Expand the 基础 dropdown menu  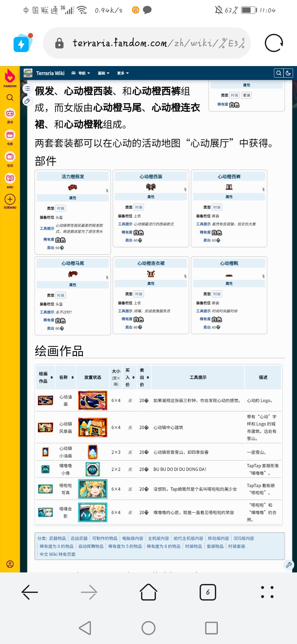coord(104,73)
